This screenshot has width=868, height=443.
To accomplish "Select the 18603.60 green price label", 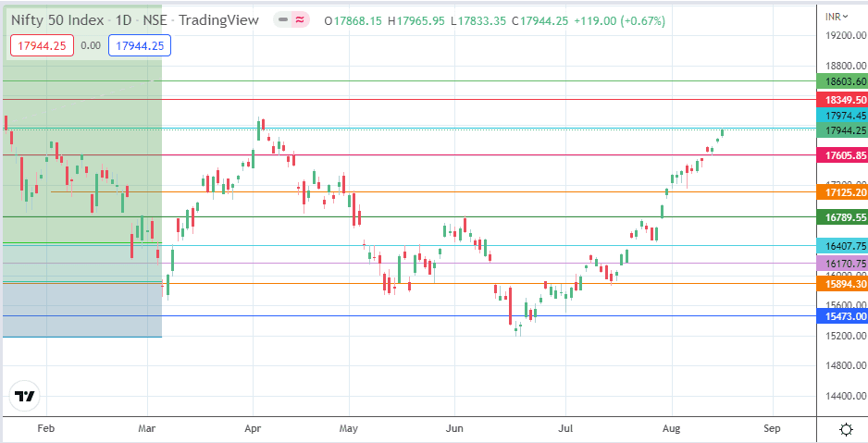I will 842,82.
